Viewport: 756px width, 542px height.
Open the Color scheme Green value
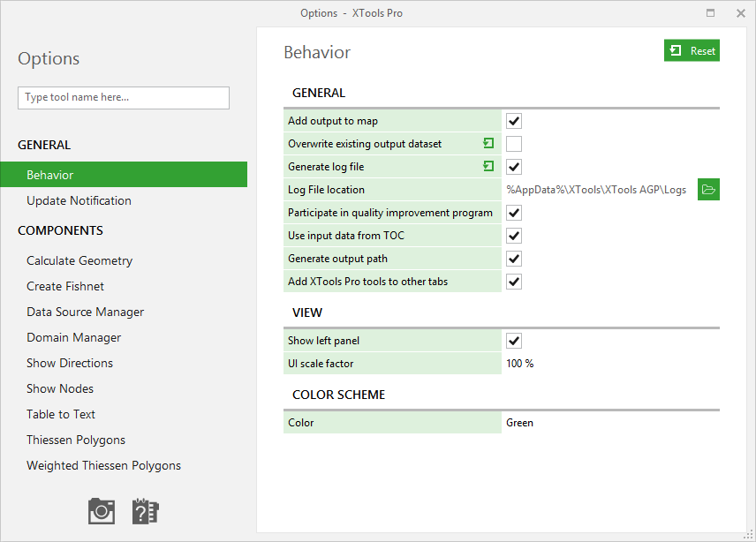coord(519,423)
